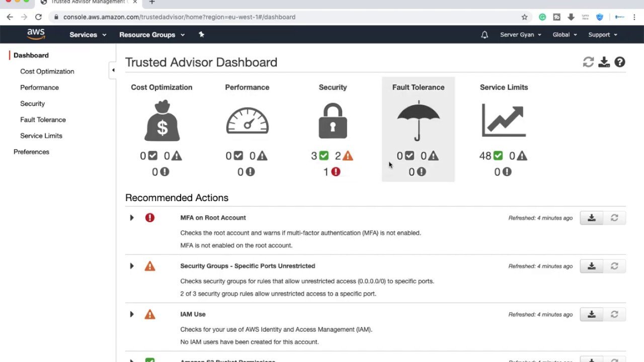Click Security Groups - Specific Ports Unrestricted title
Viewport: 644px width, 362px height.
[248, 266]
